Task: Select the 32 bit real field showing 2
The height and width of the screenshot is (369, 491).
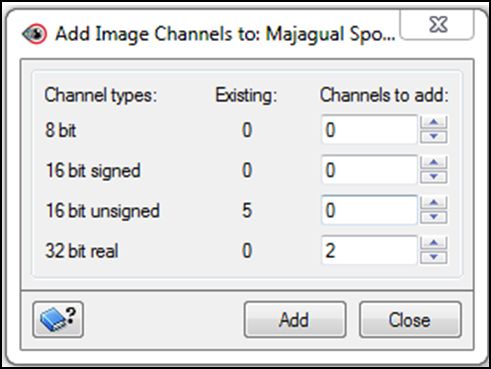Action: pos(369,251)
